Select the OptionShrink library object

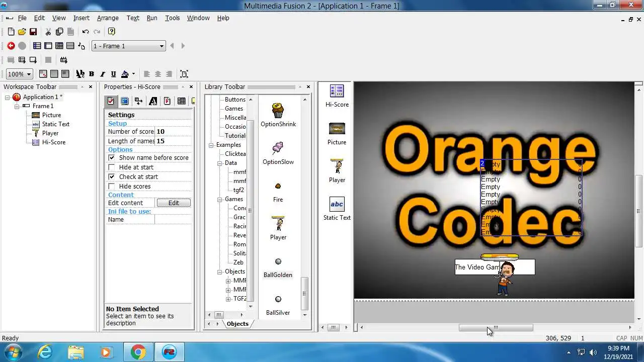pos(278,115)
